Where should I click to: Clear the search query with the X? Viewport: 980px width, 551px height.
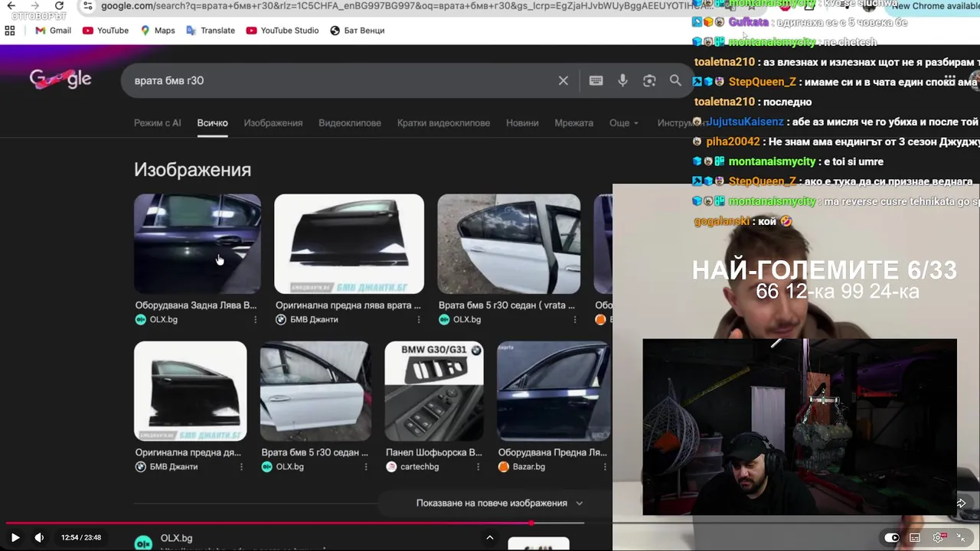pyautogui.click(x=563, y=80)
